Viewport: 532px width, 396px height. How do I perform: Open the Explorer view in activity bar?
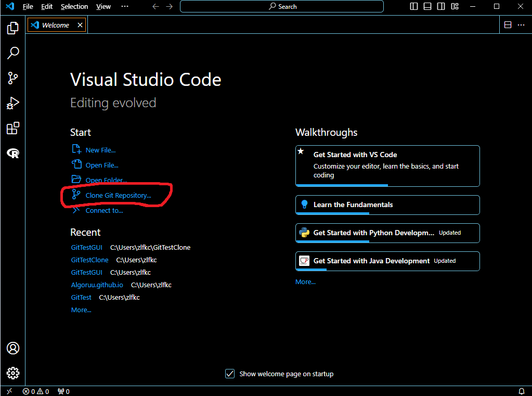pos(13,28)
